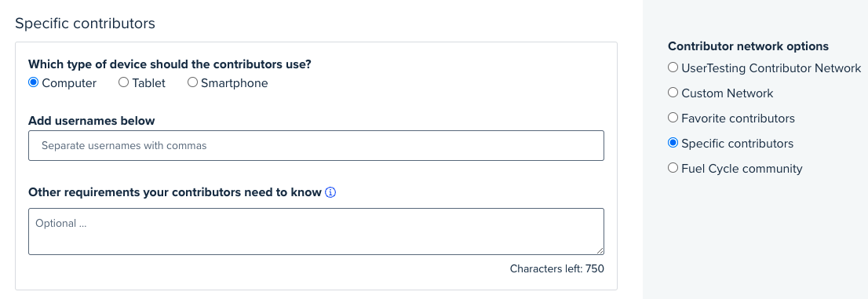Choose Tablet as the contributor device
This screenshot has height=299, width=868.
[123, 82]
